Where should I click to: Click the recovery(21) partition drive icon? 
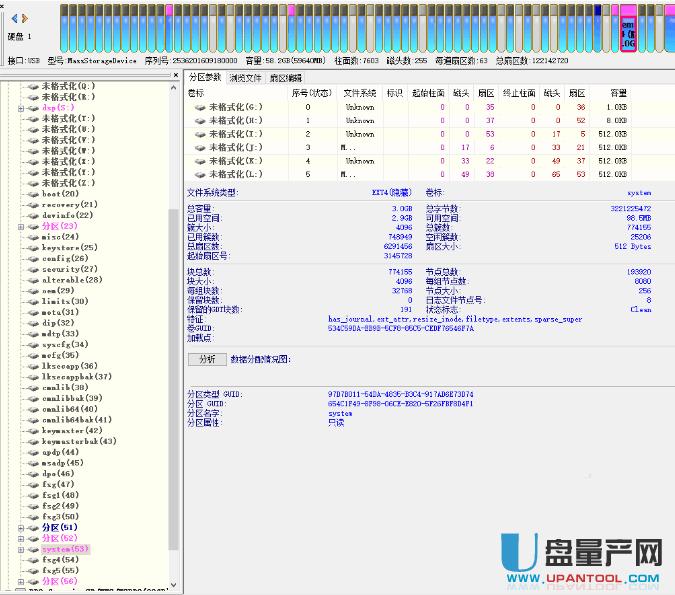pos(33,205)
